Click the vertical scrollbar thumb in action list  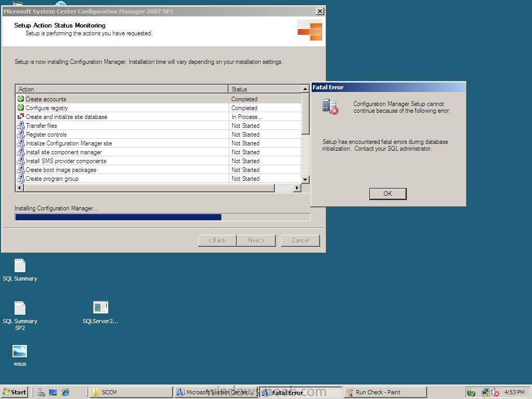point(305,114)
